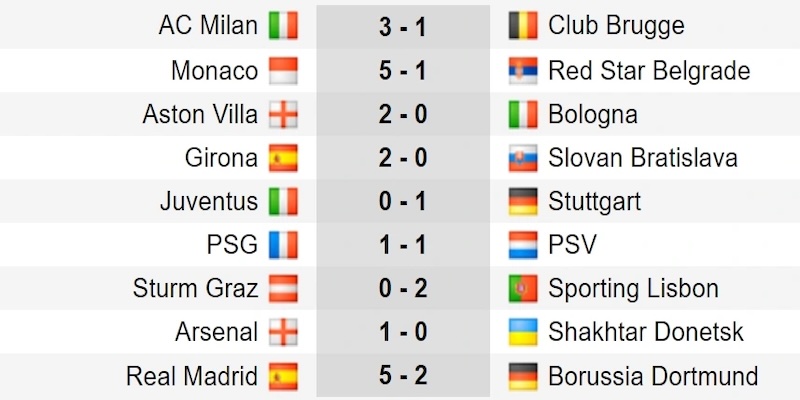Open the Borussia Dortmund team link

pyautogui.click(x=653, y=377)
